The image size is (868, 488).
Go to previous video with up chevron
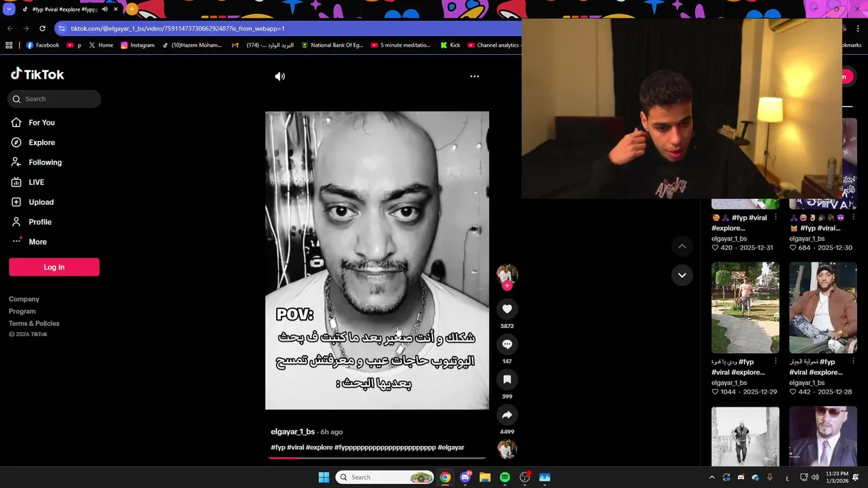[x=682, y=247]
